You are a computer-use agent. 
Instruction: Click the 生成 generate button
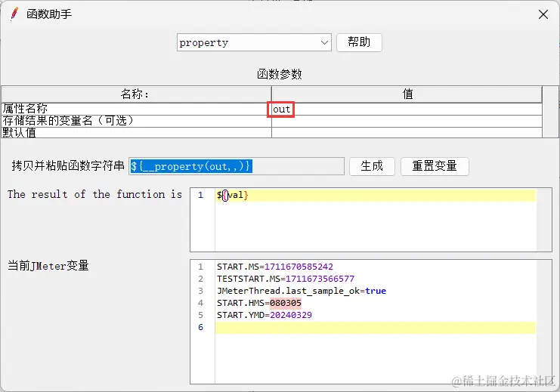coord(372,166)
